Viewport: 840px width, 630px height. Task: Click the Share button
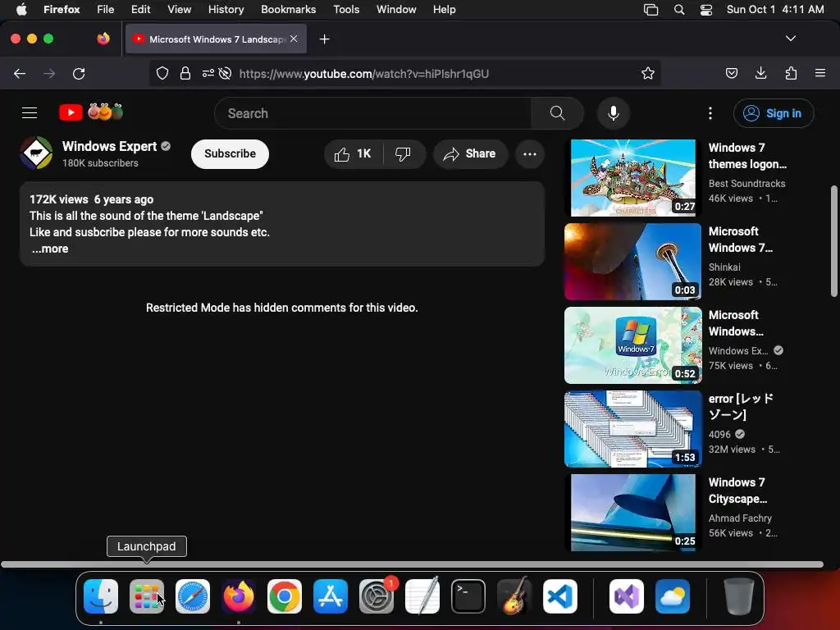pyautogui.click(x=470, y=153)
